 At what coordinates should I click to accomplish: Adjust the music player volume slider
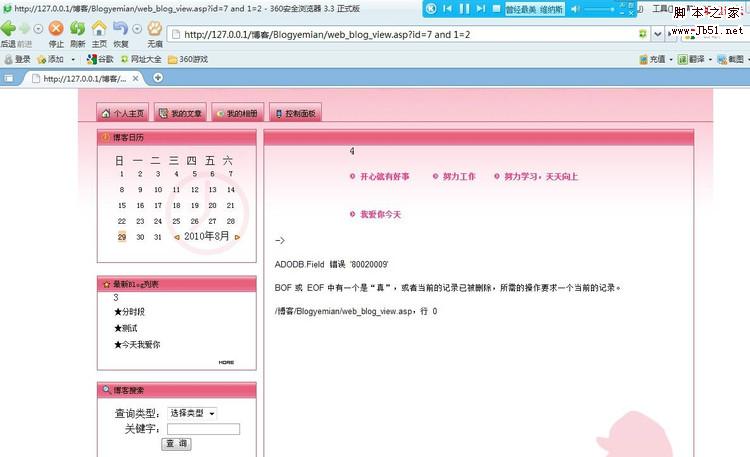[599, 9]
